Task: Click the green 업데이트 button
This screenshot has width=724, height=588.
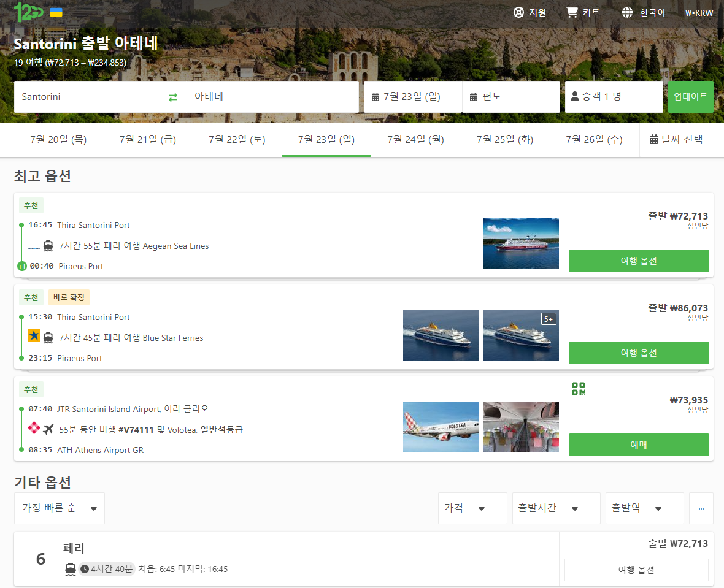Action: point(690,97)
